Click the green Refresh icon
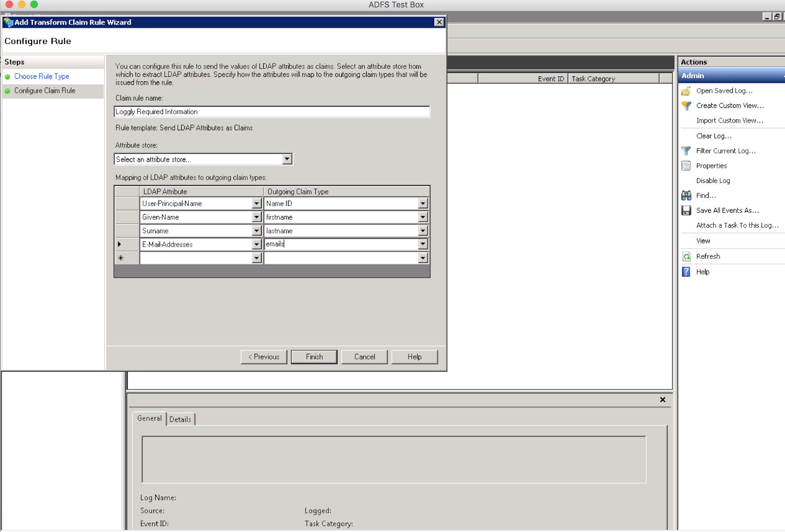This screenshot has width=785, height=532. (686, 256)
